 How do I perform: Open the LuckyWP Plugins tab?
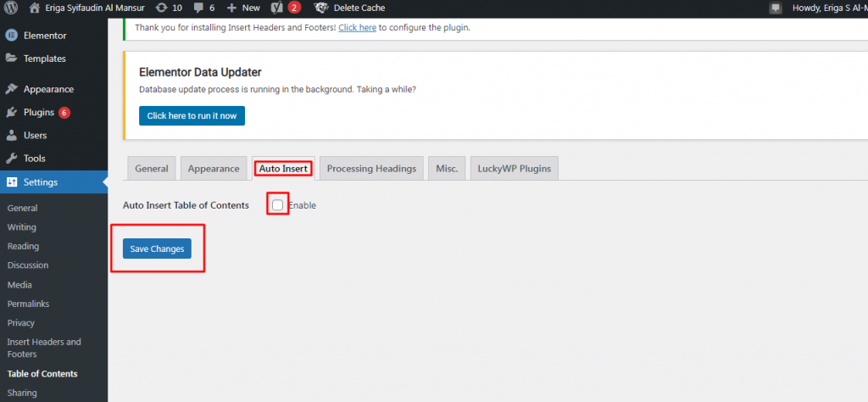coord(515,168)
